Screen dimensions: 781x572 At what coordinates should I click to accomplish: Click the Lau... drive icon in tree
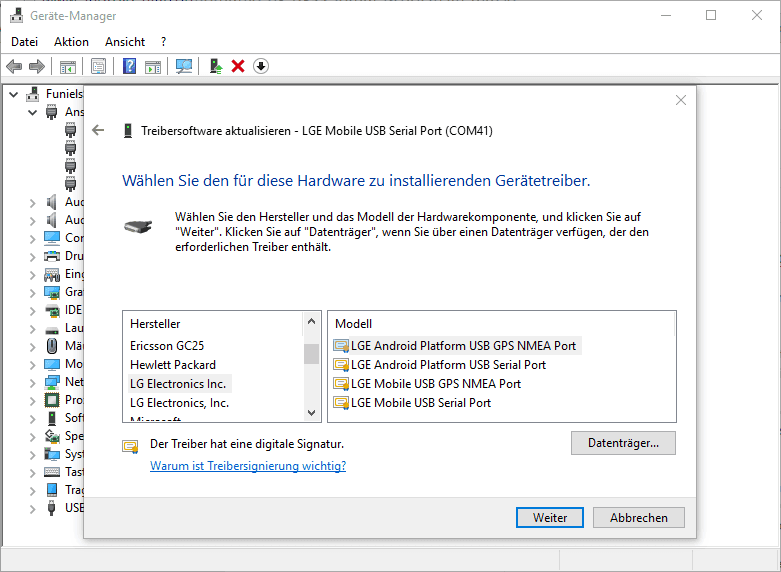tap(52, 330)
